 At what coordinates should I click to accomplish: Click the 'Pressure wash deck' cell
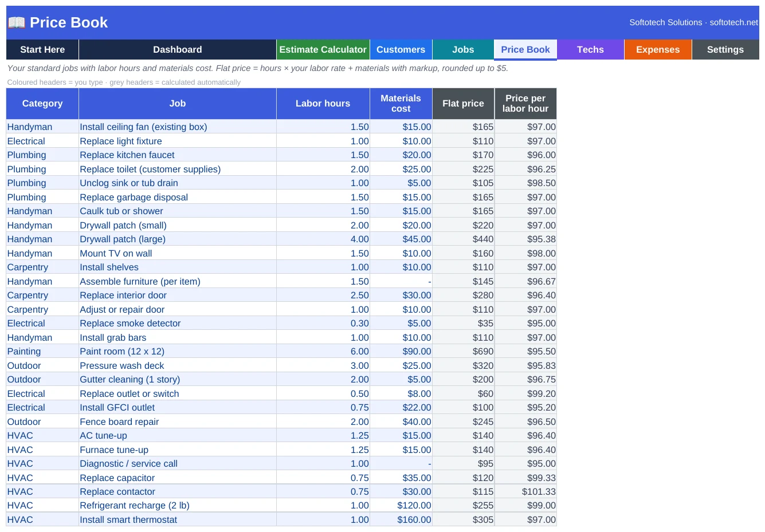coord(178,365)
